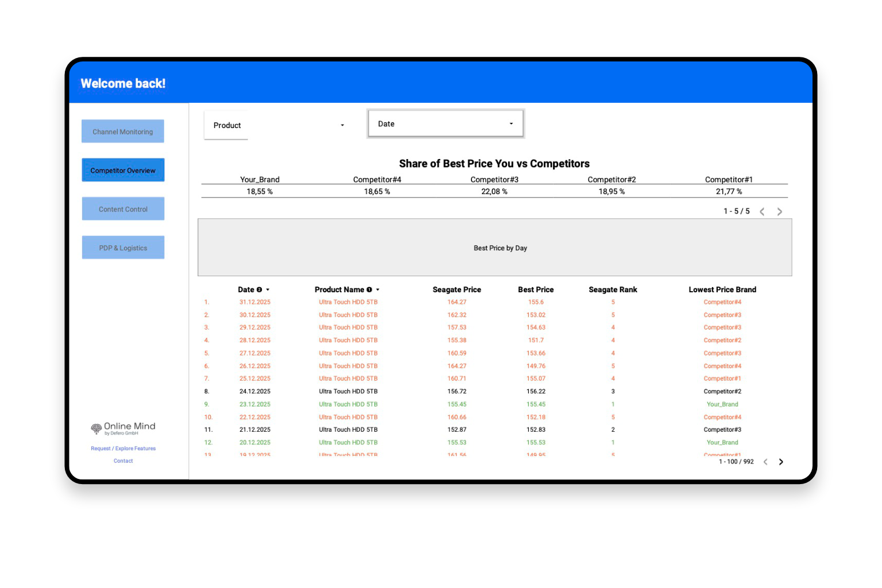Sort by Date column header

[246, 289]
